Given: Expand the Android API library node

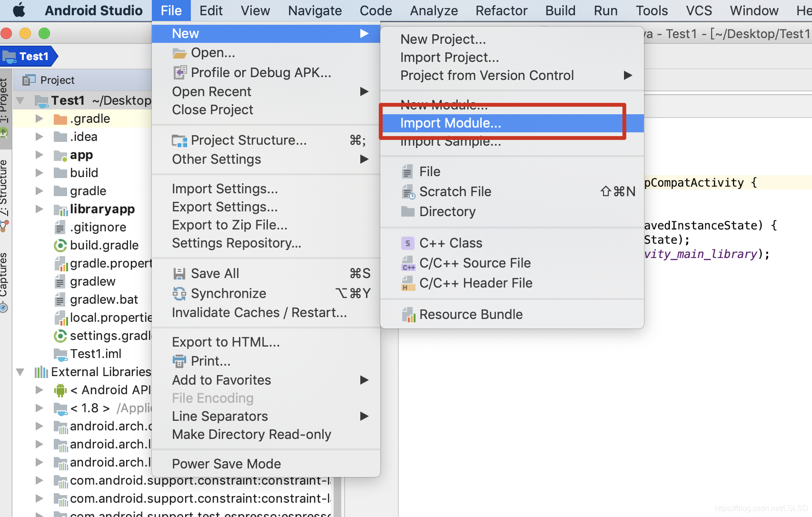Looking at the screenshot, I should [x=40, y=390].
